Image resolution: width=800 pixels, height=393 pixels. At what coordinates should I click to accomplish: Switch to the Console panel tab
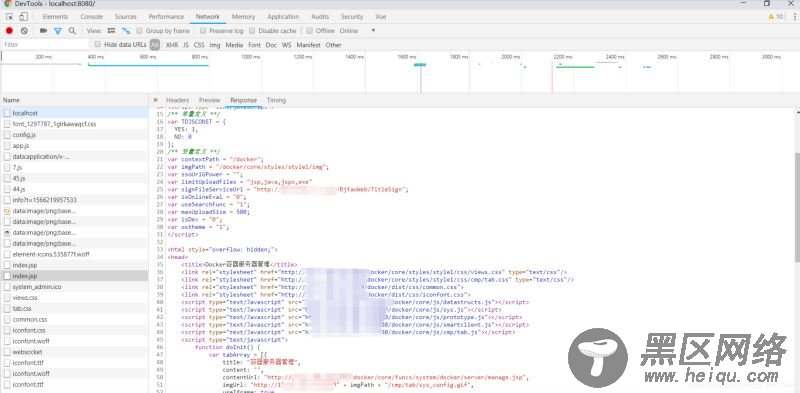click(x=91, y=17)
